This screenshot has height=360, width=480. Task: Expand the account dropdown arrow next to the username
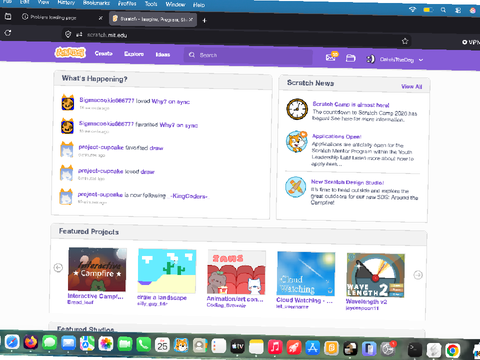click(421, 60)
